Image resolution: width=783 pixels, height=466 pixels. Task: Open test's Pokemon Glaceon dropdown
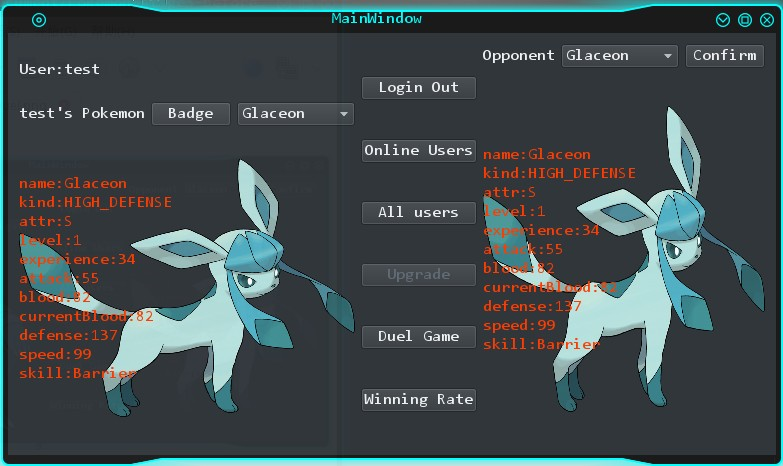point(296,114)
